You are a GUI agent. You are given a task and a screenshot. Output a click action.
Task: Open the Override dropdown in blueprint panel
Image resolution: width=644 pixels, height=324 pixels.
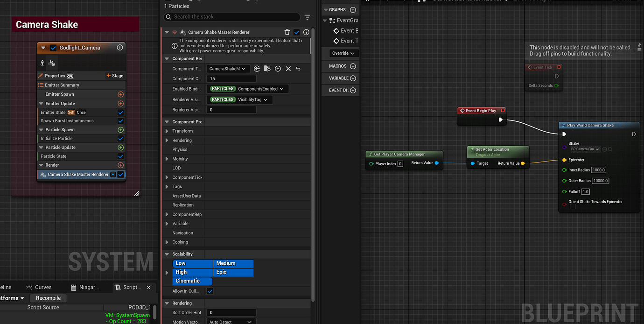344,53
